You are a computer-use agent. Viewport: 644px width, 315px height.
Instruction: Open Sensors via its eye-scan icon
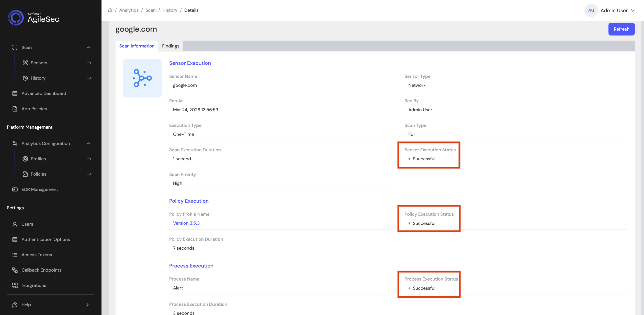click(25, 63)
